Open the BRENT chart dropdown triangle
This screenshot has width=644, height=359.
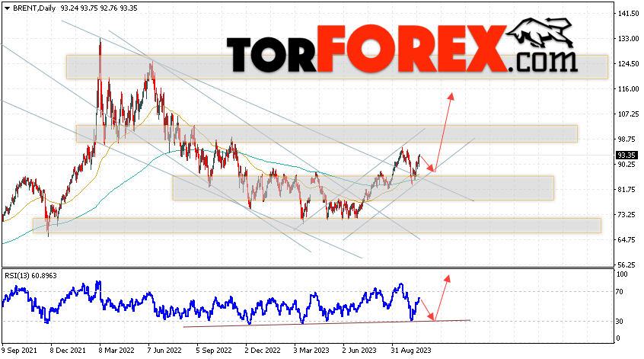[7, 8]
